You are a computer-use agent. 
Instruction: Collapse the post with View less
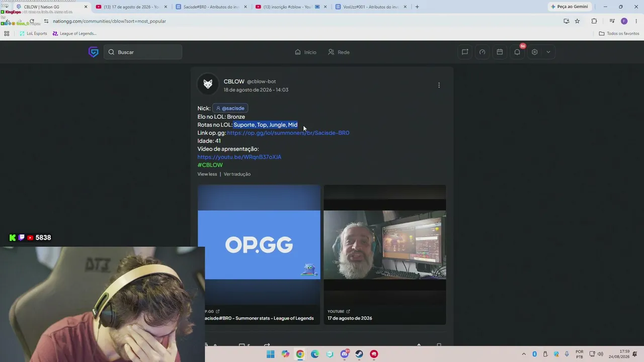coord(207,174)
